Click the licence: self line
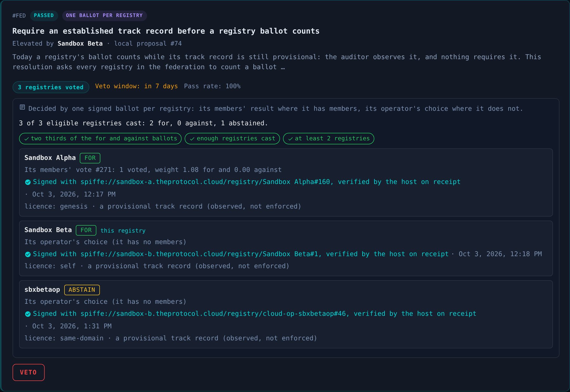Viewport: 570px width, 392px height. (157, 266)
